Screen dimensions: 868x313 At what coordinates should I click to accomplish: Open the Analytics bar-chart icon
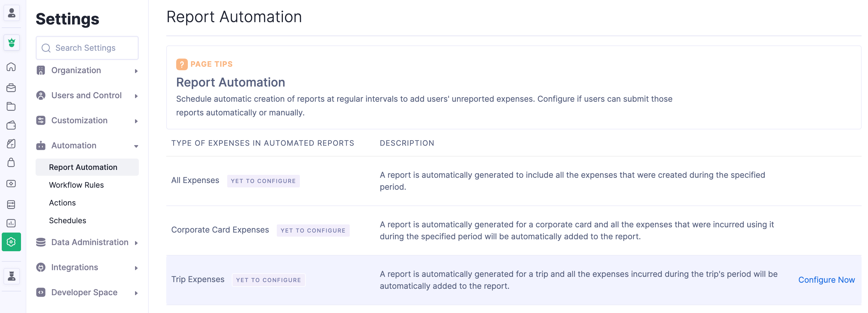pos(11,223)
